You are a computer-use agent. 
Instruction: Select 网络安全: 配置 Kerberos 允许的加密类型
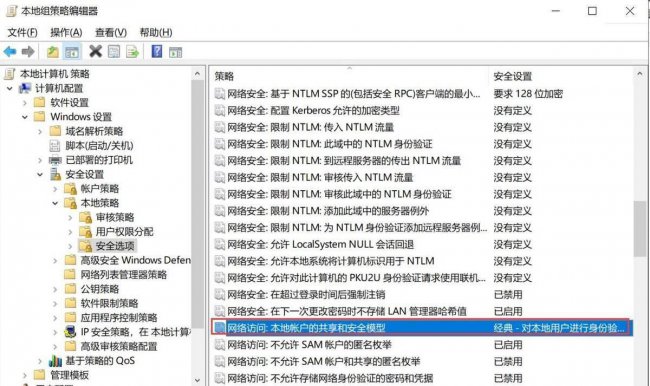click(x=313, y=111)
